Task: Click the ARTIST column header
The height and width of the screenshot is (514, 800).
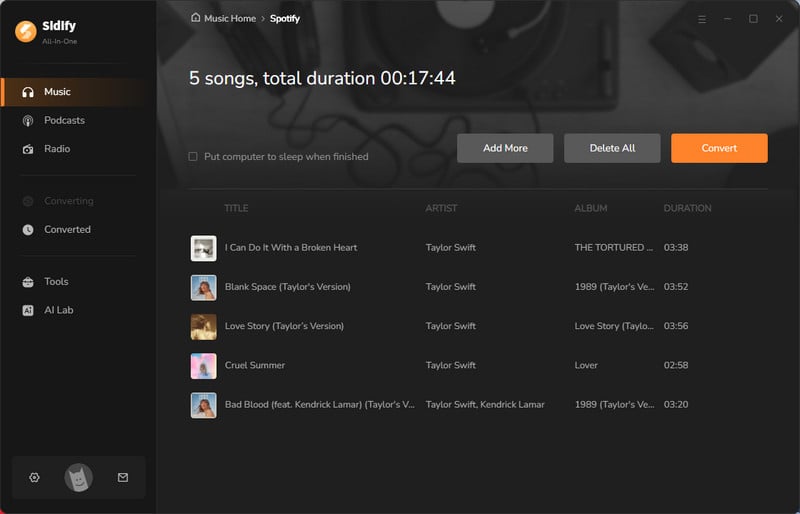Action: (441, 208)
